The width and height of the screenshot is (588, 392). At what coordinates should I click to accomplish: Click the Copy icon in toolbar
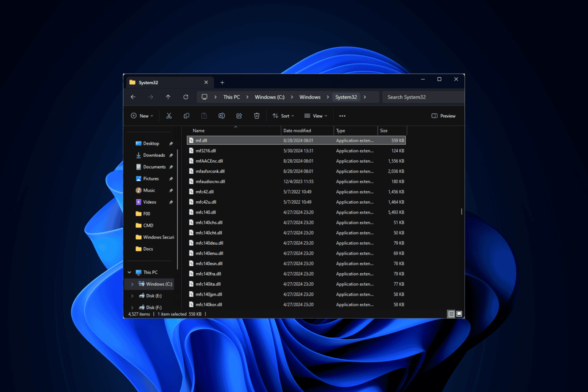[186, 116]
